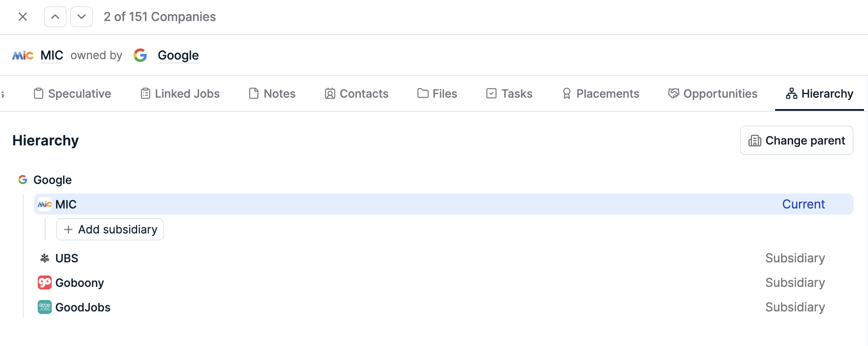The height and width of the screenshot is (346, 868).
Task: Switch to the Notes tab
Action: coord(272,93)
